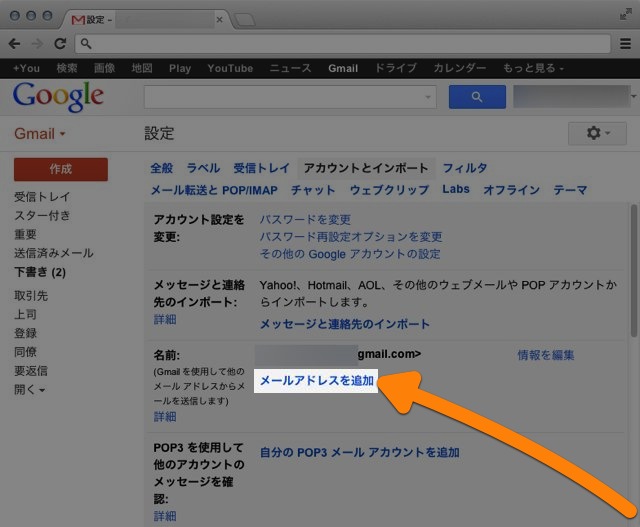The height and width of the screenshot is (527, 640).
Task: Expand もっと見る in Google bar
Action: coord(533,68)
